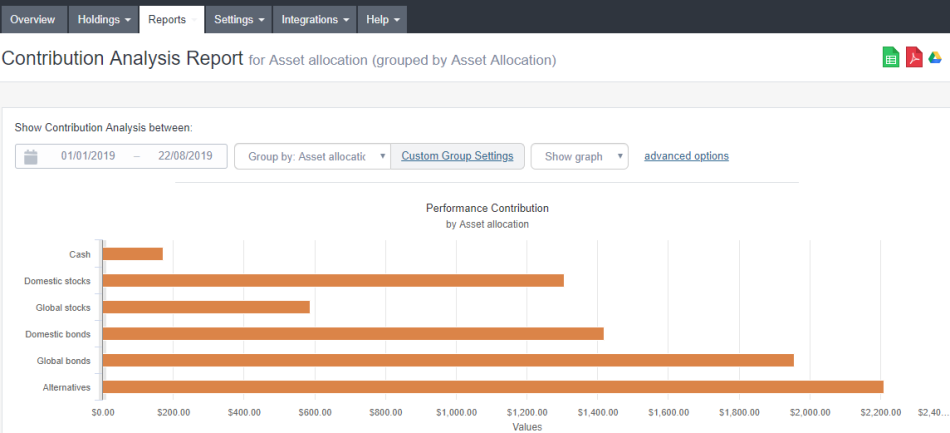Expand the Show graph dropdown
Viewport: 950px width, 433px height.
(x=580, y=156)
